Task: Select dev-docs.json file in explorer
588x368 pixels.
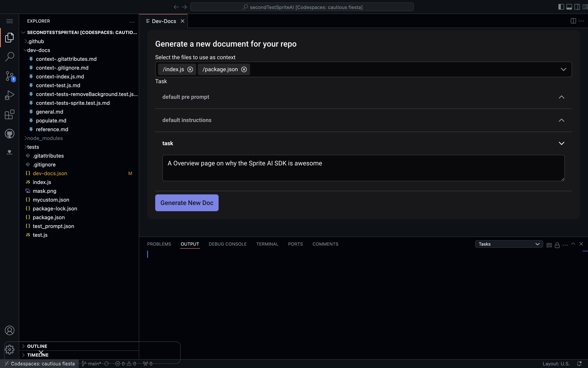Action: 50,173
